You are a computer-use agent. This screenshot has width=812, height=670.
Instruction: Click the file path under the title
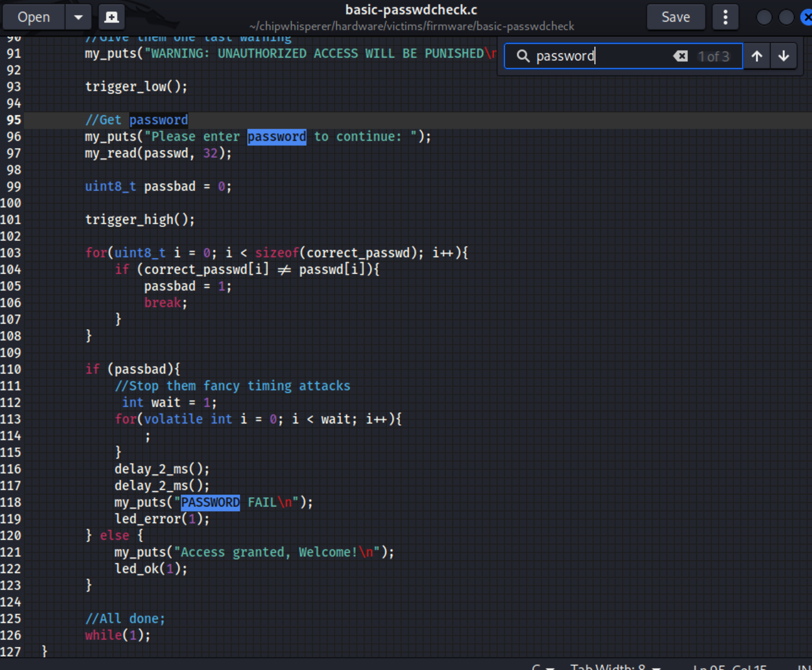pos(411,26)
